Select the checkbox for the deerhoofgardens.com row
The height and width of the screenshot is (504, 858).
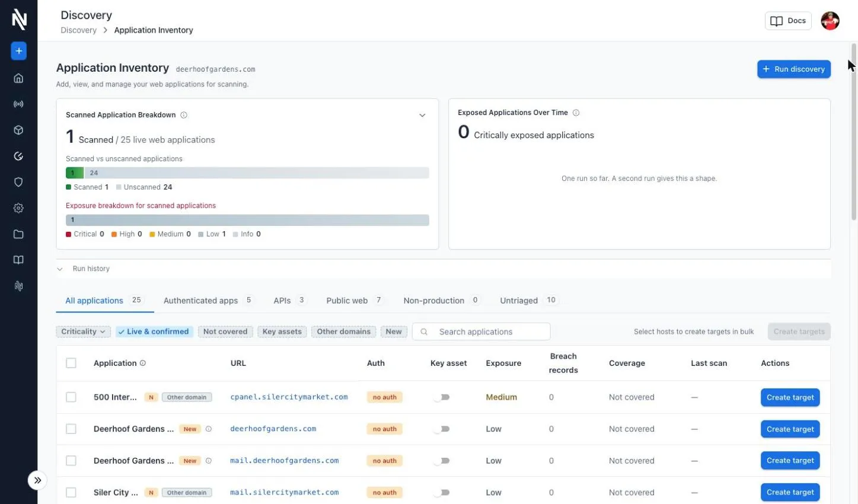pos(71,429)
